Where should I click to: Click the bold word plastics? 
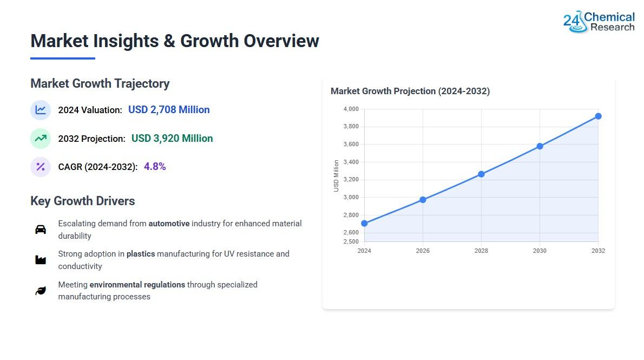click(x=141, y=254)
